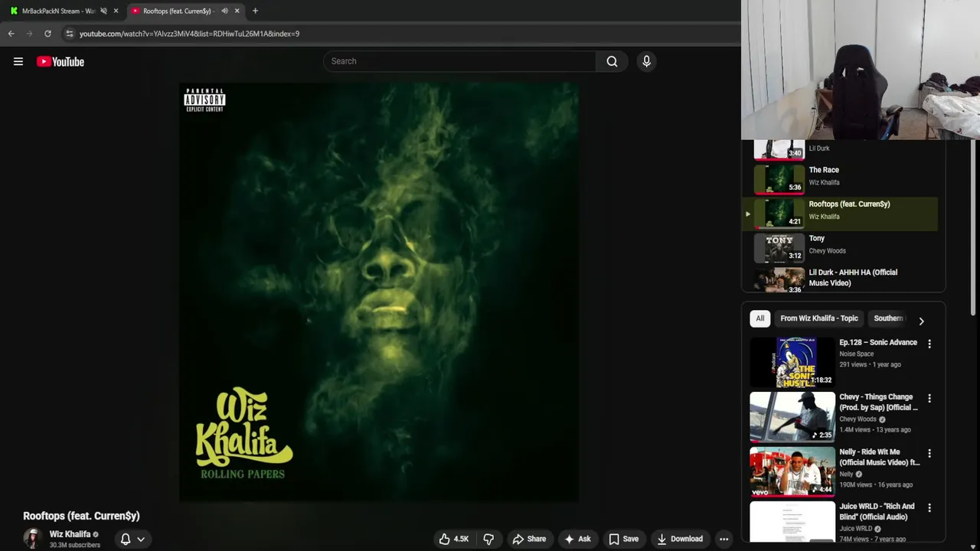
Task: Open site information icon in address bar
Action: pyautogui.click(x=70, y=34)
